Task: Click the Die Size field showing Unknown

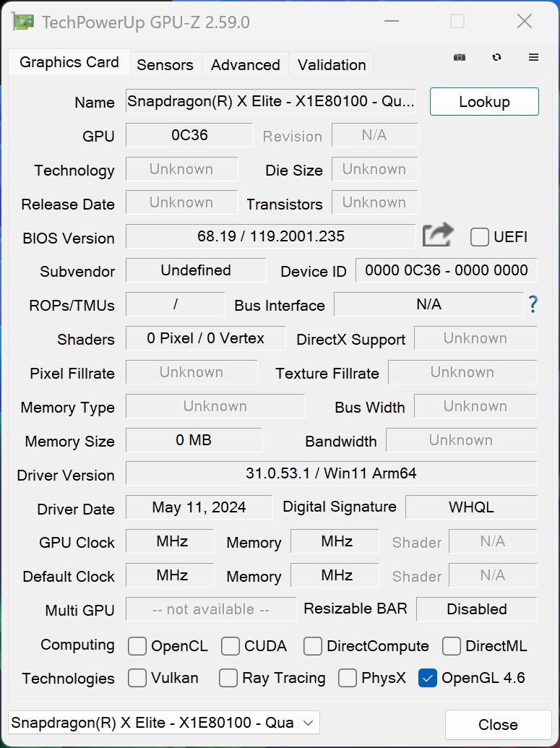Action: tap(374, 169)
